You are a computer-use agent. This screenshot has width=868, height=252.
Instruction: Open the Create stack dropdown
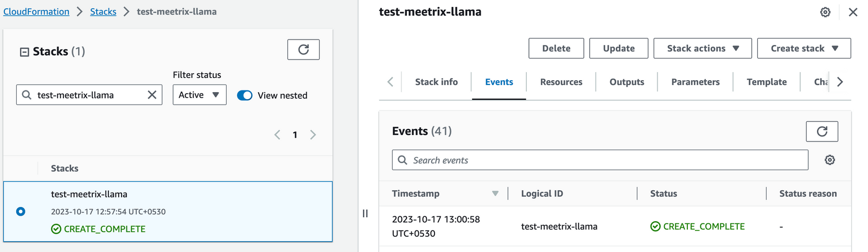[804, 48]
